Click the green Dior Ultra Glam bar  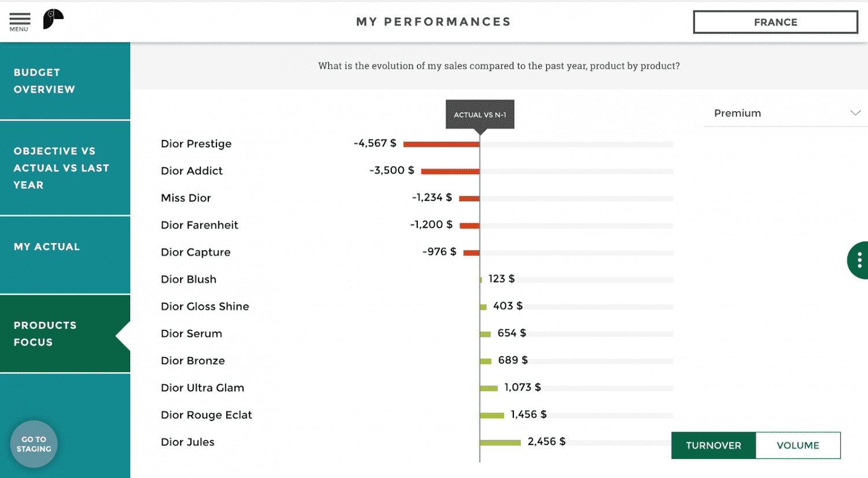(x=488, y=388)
